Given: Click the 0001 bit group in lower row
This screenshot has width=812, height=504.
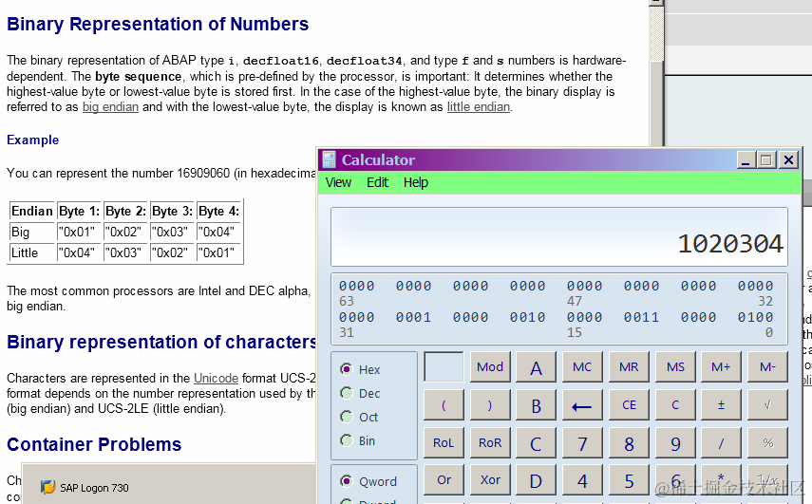Looking at the screenshot, I should click(413, 317).
